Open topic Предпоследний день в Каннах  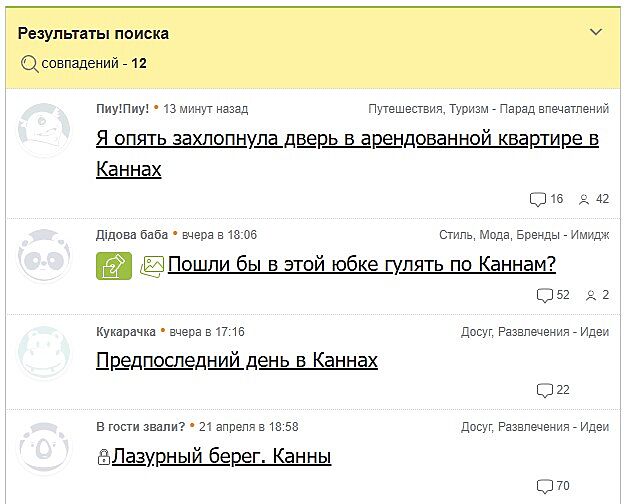coord(237,360)
